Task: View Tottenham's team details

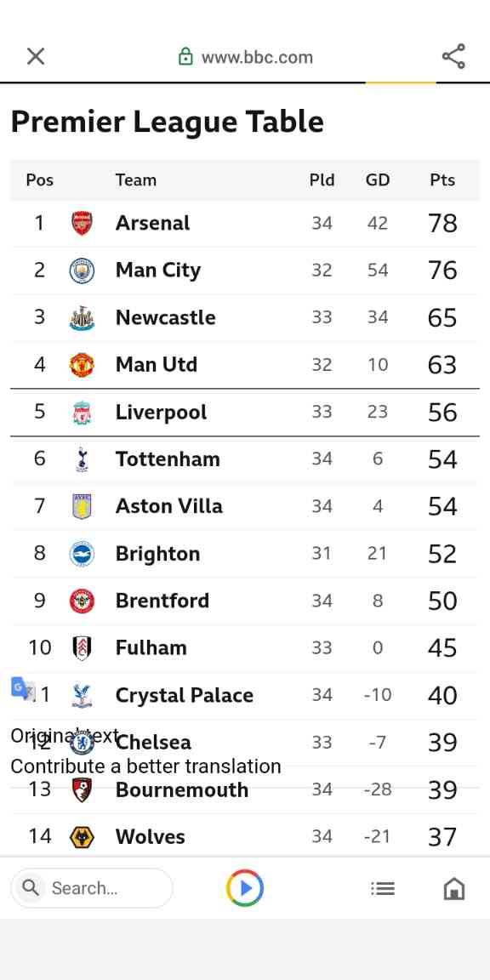Action: tap(168, 459)
